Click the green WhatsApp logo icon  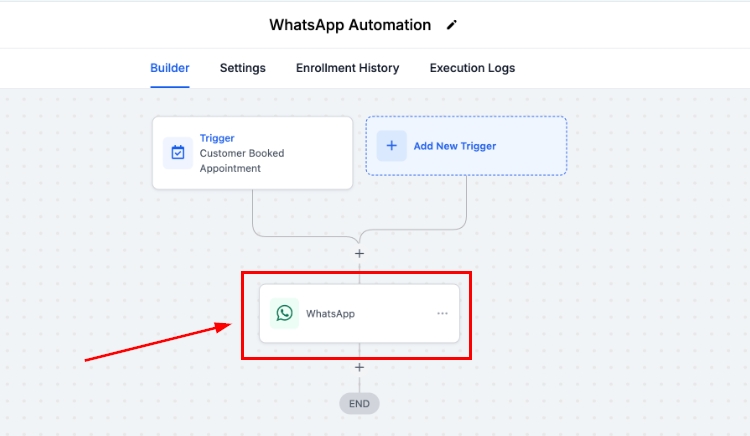[x=285, y=313]
